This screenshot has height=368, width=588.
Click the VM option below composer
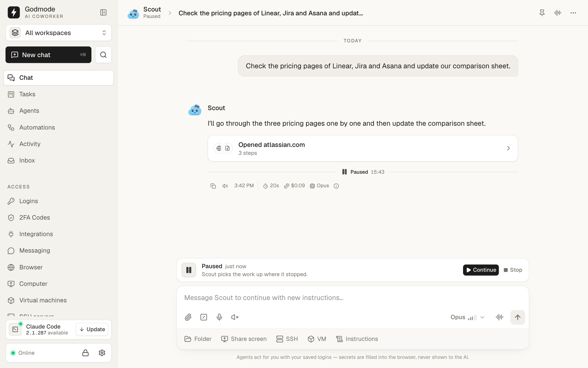(317, 339)
